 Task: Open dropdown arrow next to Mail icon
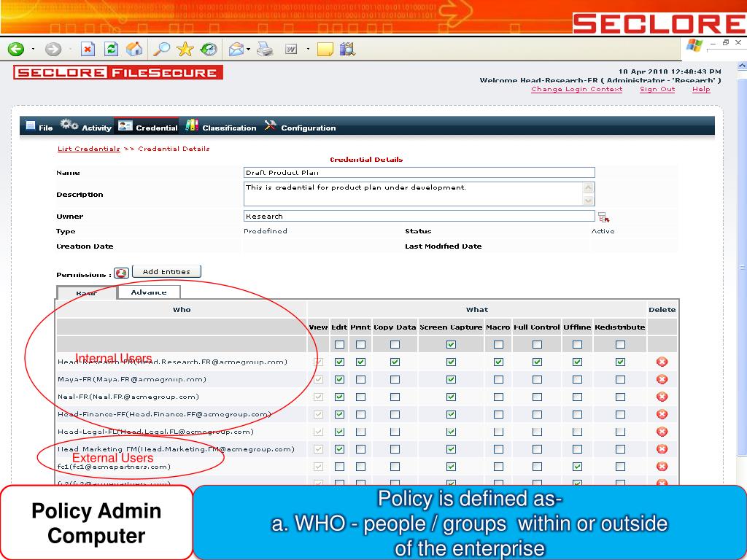click(248, 49)
